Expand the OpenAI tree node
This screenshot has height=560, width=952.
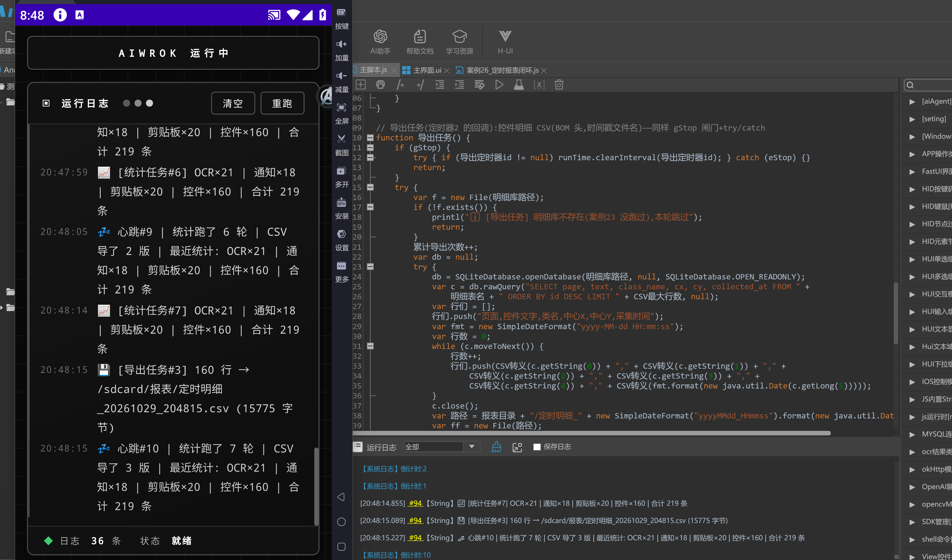click(912, 487)
